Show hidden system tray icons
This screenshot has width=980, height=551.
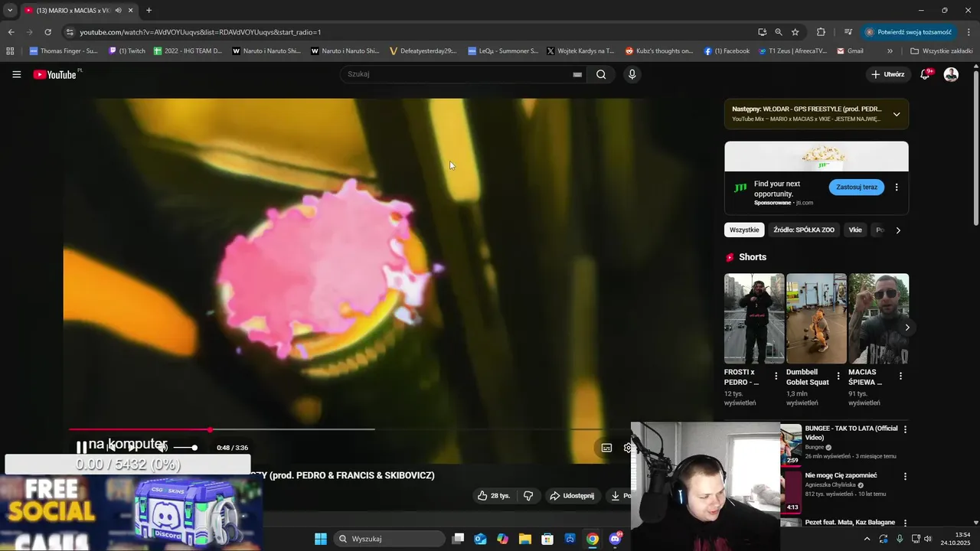867,539
